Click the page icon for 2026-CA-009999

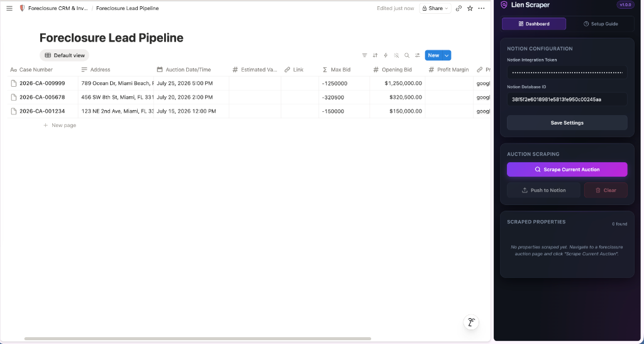pyautogui.click(x=14, y=84)
